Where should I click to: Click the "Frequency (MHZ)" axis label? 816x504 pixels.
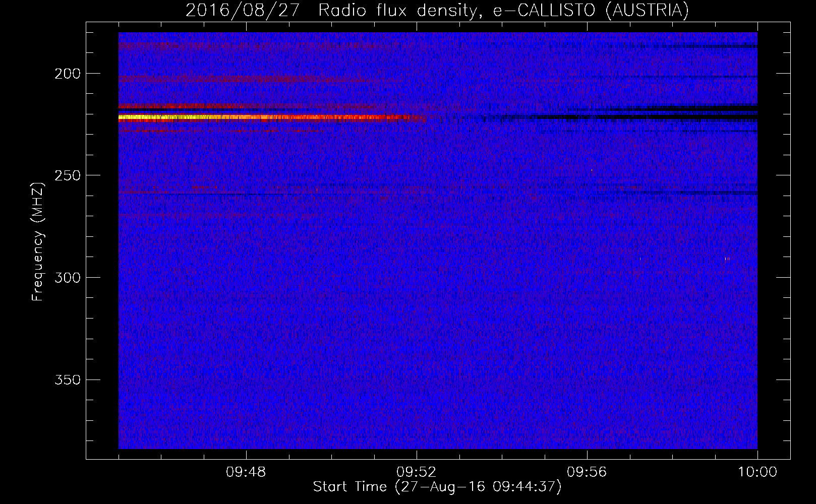click(38, 241)
